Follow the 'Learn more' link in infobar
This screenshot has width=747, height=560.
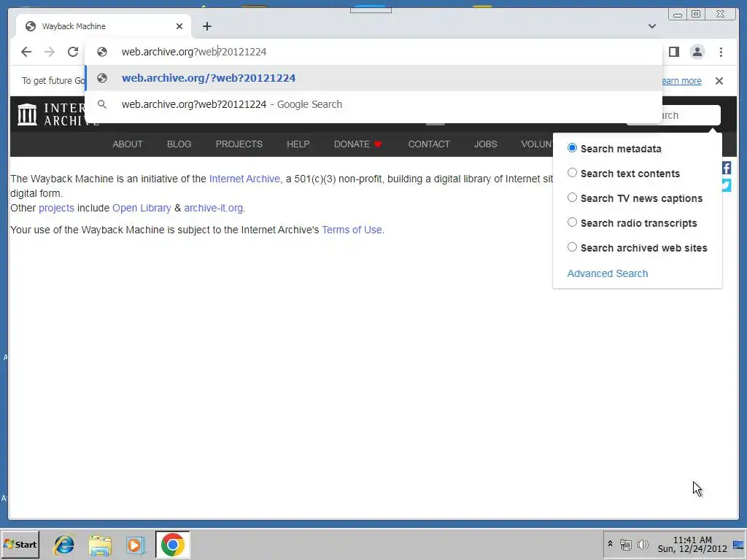682,81
